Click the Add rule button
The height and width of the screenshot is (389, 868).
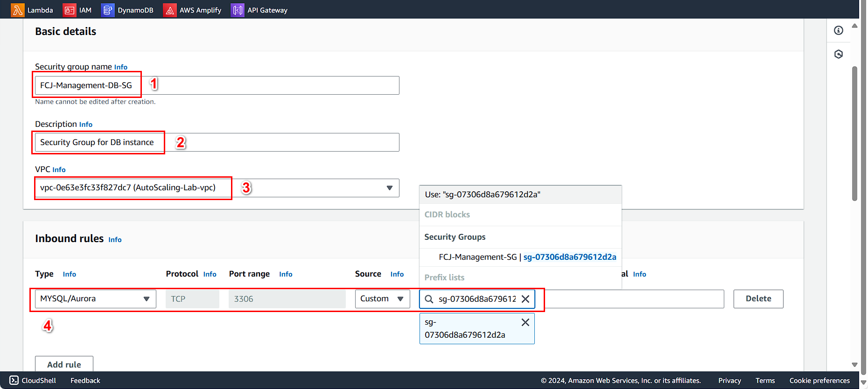[64, 364]
